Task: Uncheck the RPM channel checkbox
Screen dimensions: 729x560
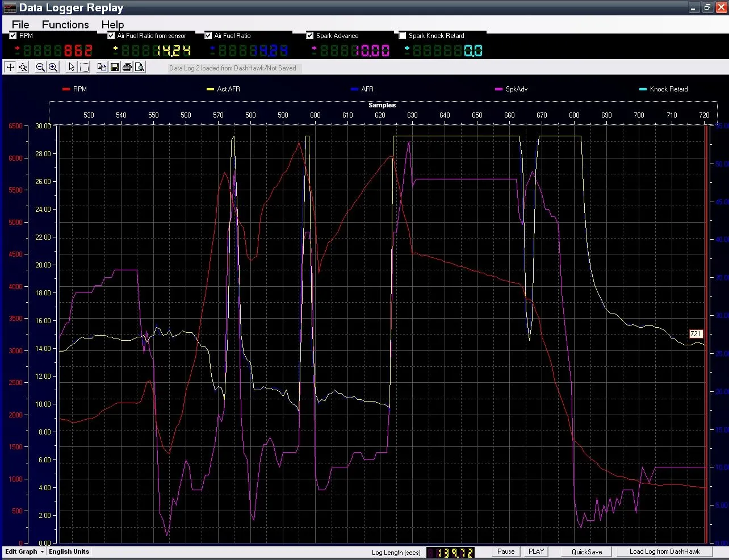Action: click(13, 36)
